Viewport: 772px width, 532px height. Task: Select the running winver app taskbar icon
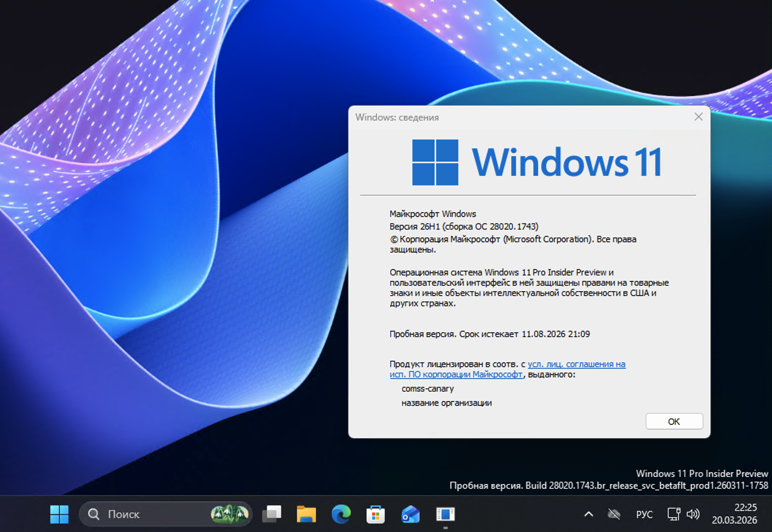tap(445, 514)
